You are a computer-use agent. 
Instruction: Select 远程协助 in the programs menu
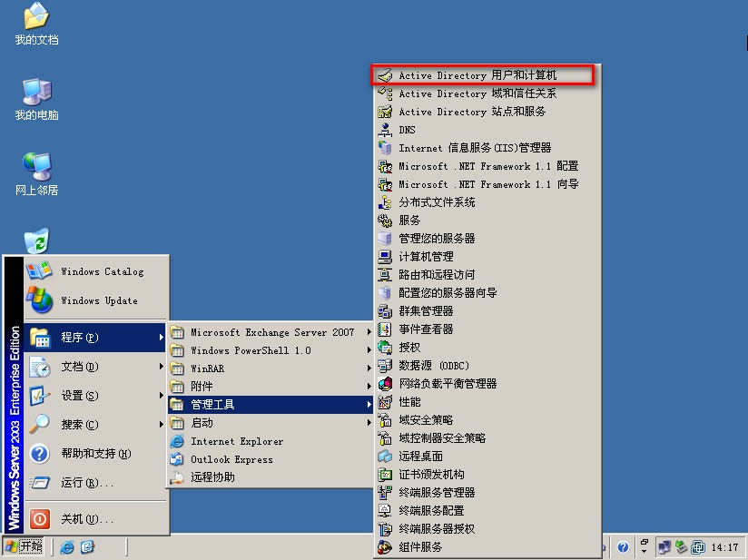click(270, 477)
